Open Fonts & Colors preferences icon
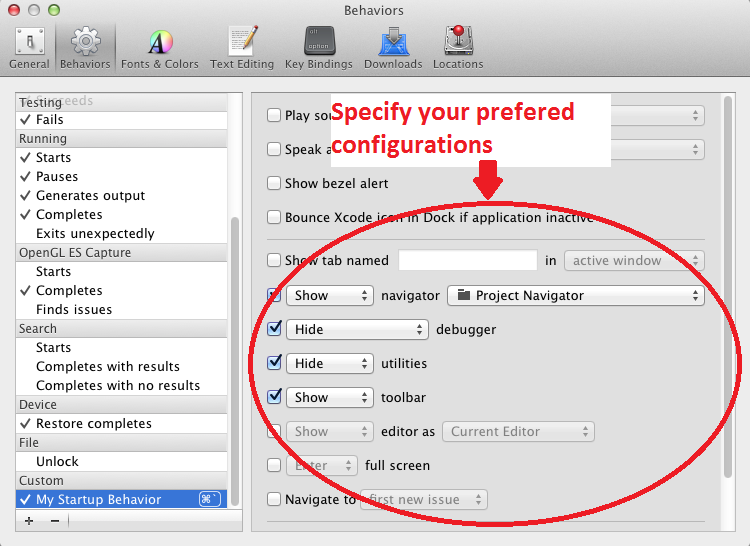 click(159, 48)
